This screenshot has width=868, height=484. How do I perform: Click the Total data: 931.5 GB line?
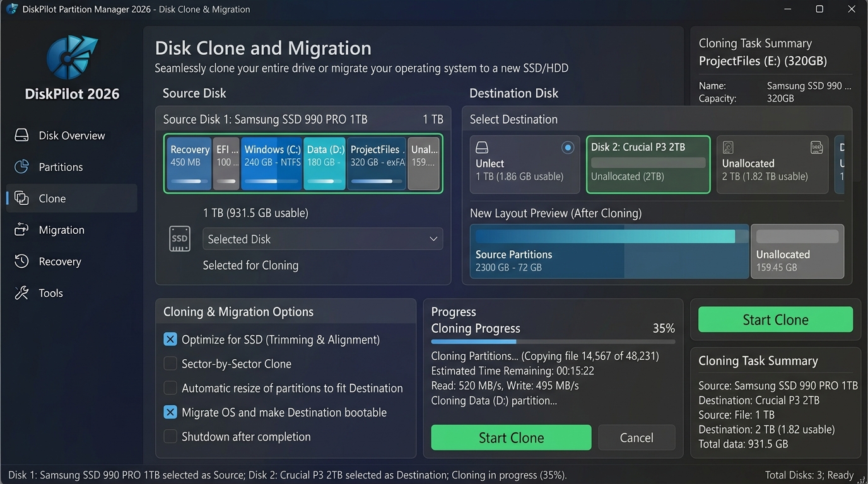point(743,444)
